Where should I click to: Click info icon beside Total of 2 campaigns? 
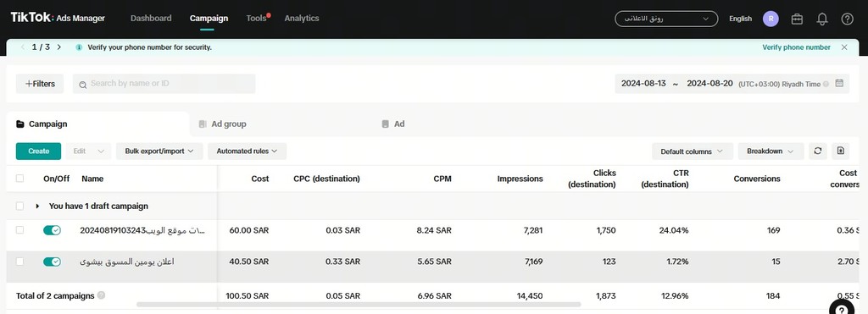(102, 295)
